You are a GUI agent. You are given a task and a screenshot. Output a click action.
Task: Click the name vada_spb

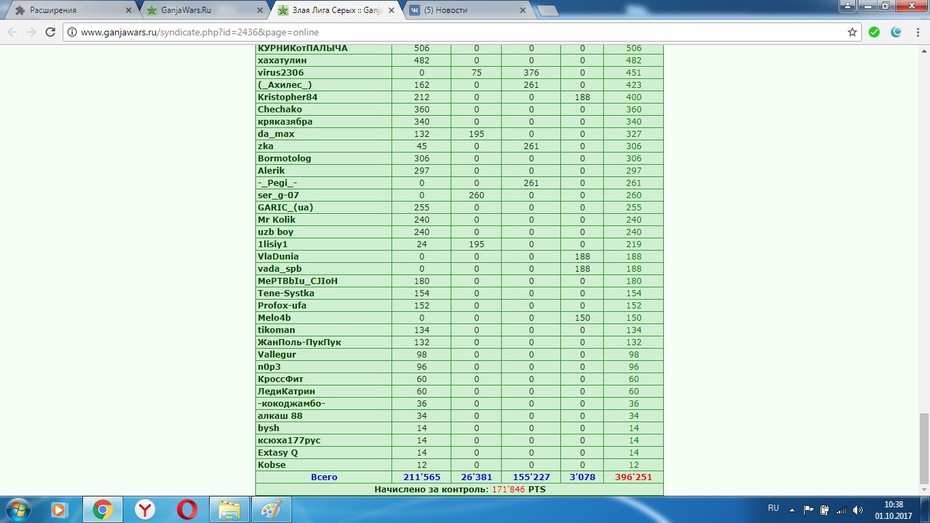click(279, 269)
